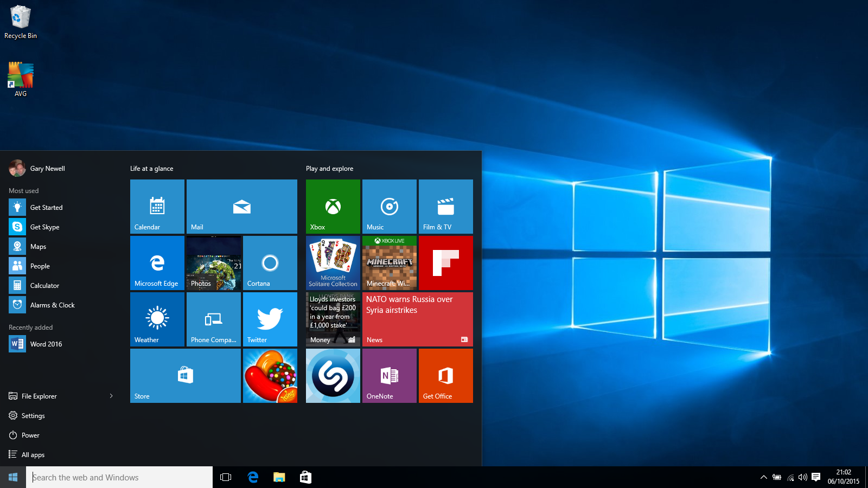Click the battery tray icon

coord(777,477)
